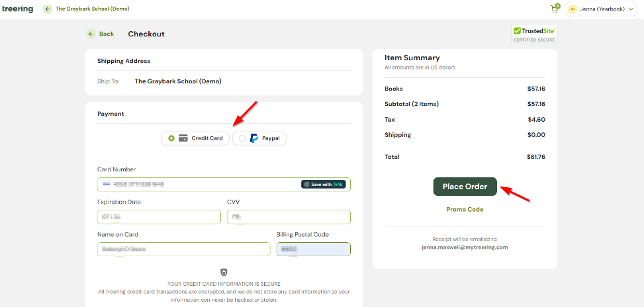Click the secure lock shield icon
644x307 pixels.
coord(224,273)
